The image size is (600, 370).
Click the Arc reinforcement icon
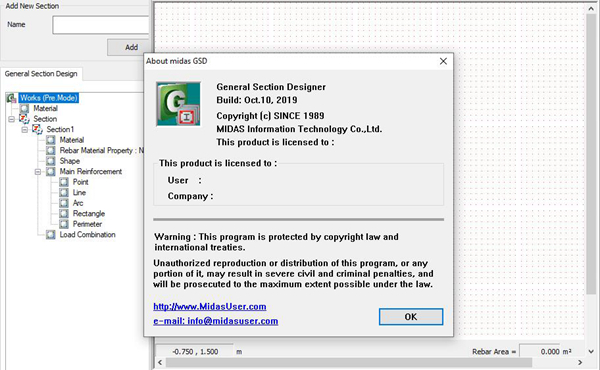tap(64, 203)
